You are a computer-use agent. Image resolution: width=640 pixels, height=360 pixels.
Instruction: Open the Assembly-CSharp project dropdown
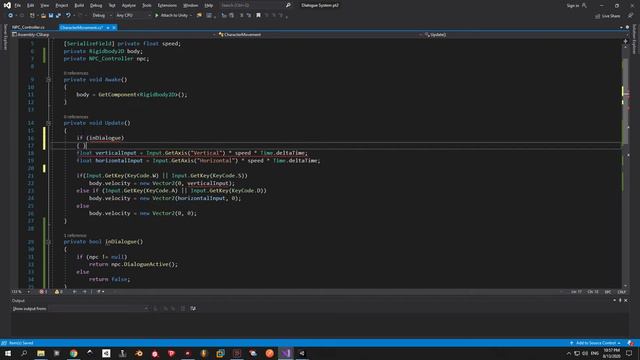(113, 35)
